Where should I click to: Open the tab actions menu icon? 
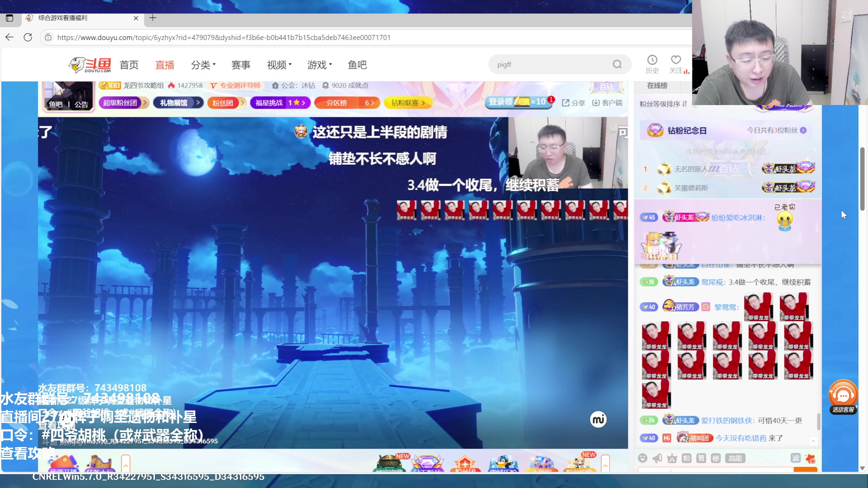pos(9,18)
